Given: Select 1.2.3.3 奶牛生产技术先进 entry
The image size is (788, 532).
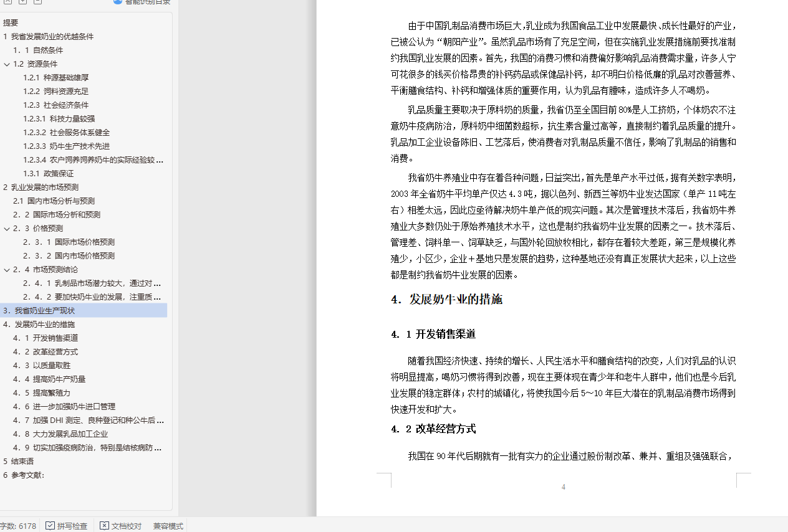Looking at the screenshot, I should coord(67,146).
